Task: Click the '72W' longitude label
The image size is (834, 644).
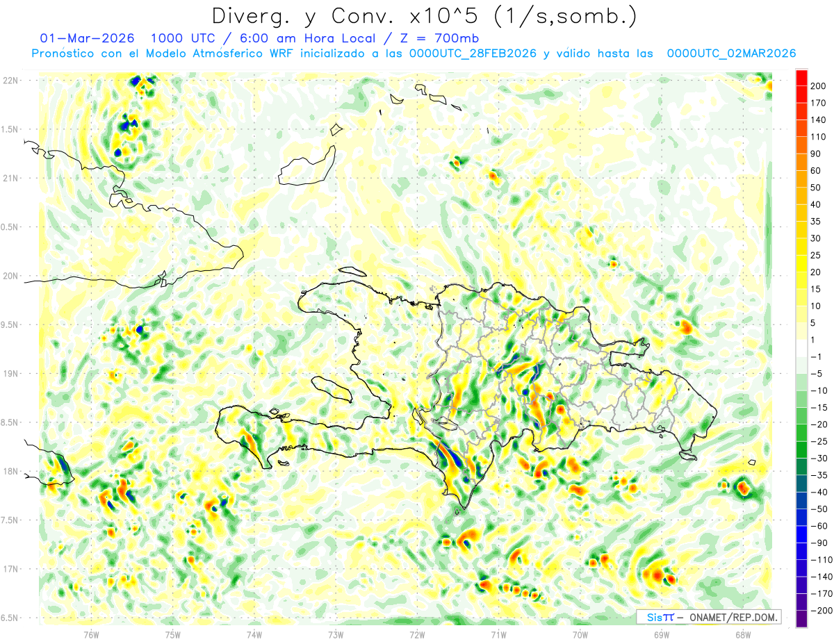Action: [417, 635]
